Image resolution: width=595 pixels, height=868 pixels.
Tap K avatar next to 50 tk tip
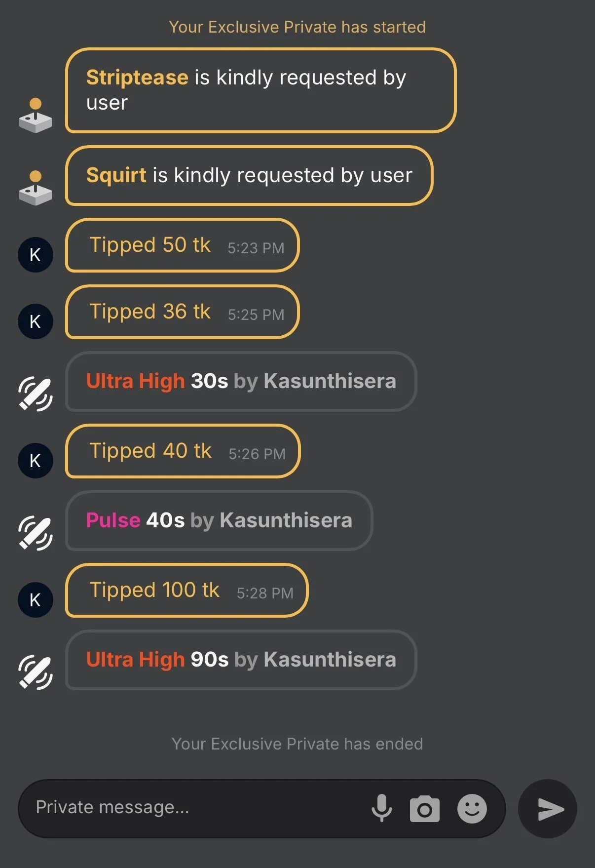coord(36,255)
